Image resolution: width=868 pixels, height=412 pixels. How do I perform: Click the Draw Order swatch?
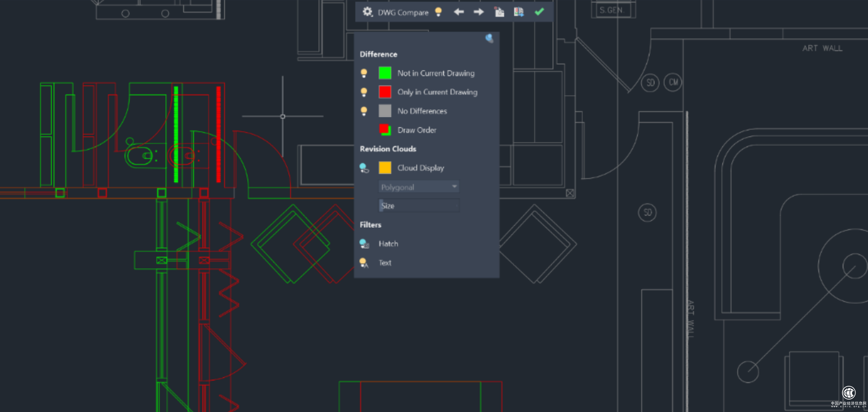385,130
